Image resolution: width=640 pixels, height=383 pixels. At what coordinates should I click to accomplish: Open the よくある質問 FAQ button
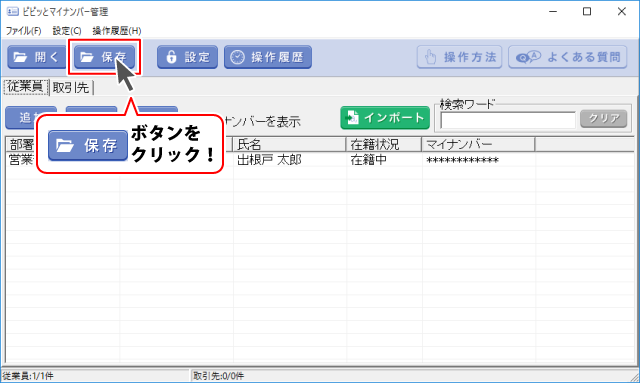[568, 57]
